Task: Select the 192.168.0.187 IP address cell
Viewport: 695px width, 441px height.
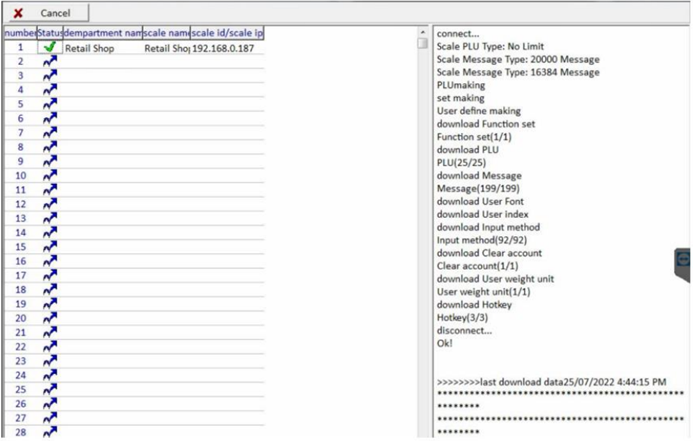Action: click(x=227, y=47)
